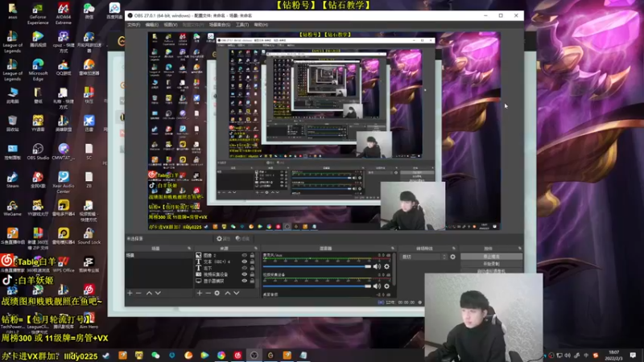The width and height of the screenshot is (644, 362).
Task: Click the 停止推流 stop streaming button
Action: (491, 257)
